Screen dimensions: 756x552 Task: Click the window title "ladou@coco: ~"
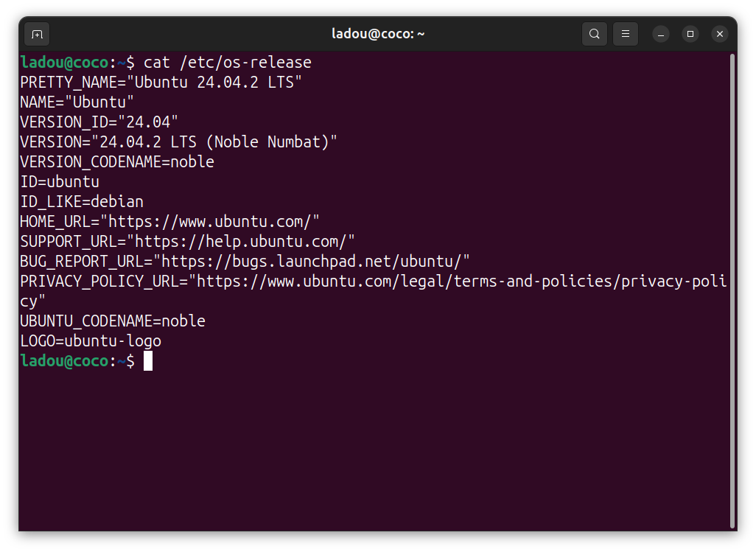click(378, 34)
